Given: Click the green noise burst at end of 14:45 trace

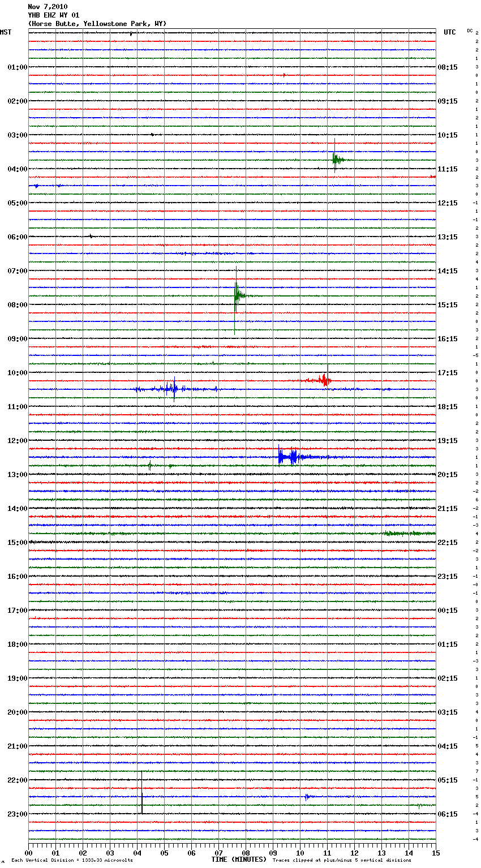Looking at the screenshot, I should (x=409, y=533).
